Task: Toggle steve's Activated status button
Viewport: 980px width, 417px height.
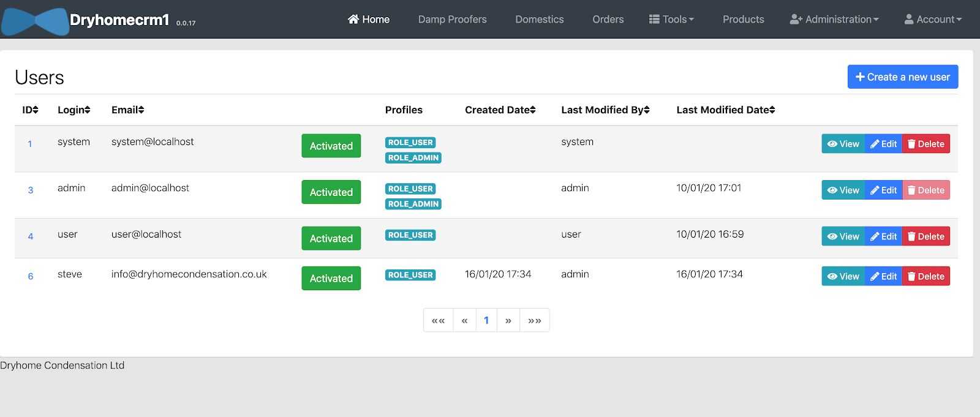Action: tap(331, 279)
